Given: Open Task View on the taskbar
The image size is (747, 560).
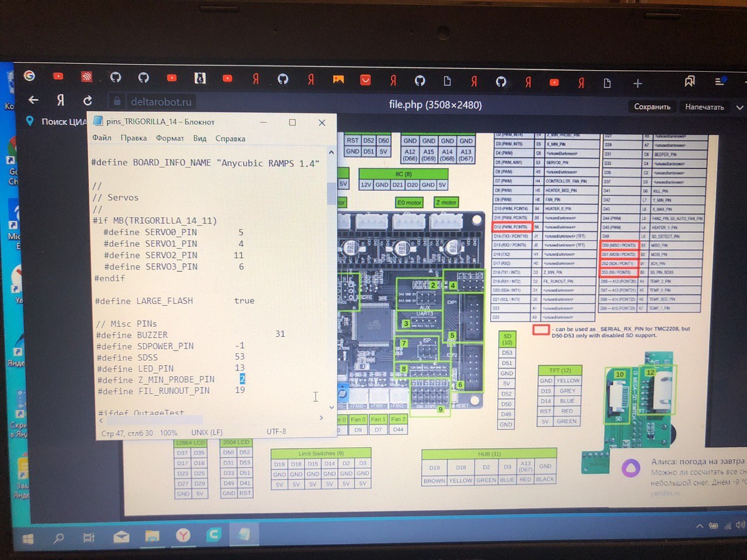Looking at the screenshot, I should (89, 538).
